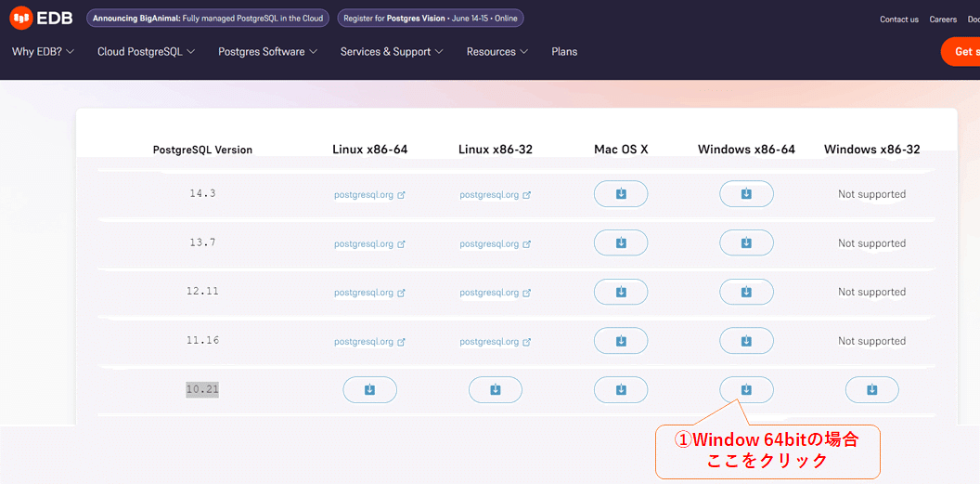Expand the Why EDB? menu
Viewport: 980px width, 484px height.
coord(43,52)
